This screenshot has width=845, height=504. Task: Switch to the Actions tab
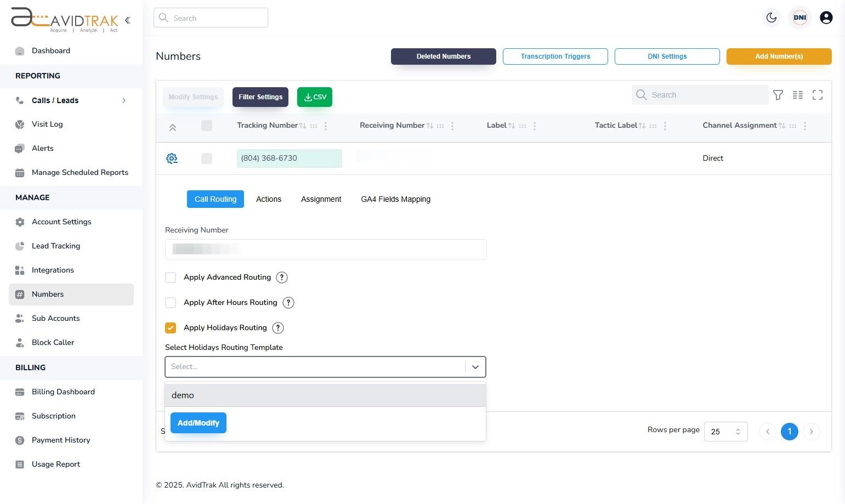[269, 199]
